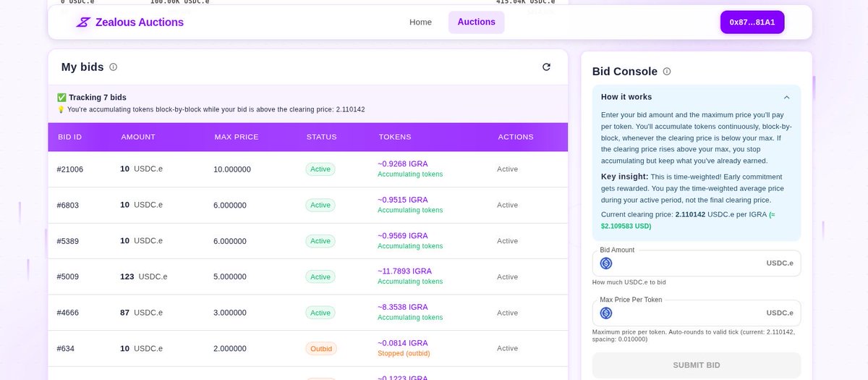This screenshot has height=380, width=868.
Task: Click the ~11.7893 IGRA token amount
Action: (405, 271)
